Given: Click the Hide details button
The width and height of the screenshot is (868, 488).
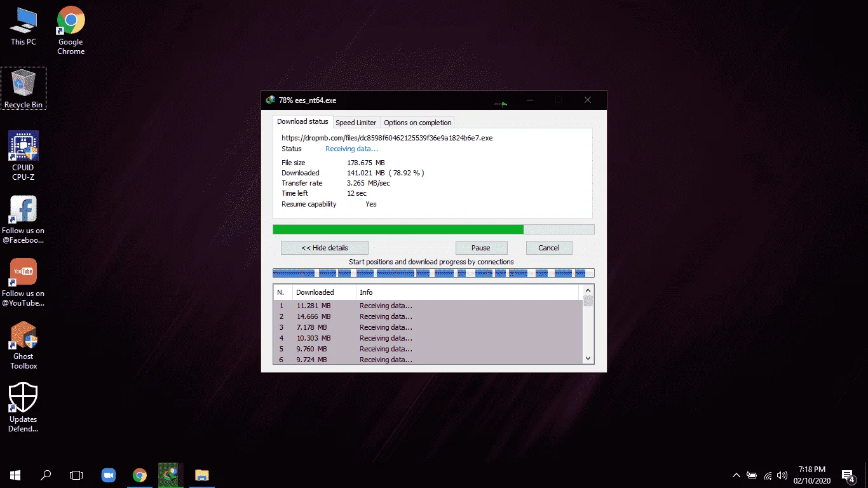Looking at the screenshot, I should point(325,248).
